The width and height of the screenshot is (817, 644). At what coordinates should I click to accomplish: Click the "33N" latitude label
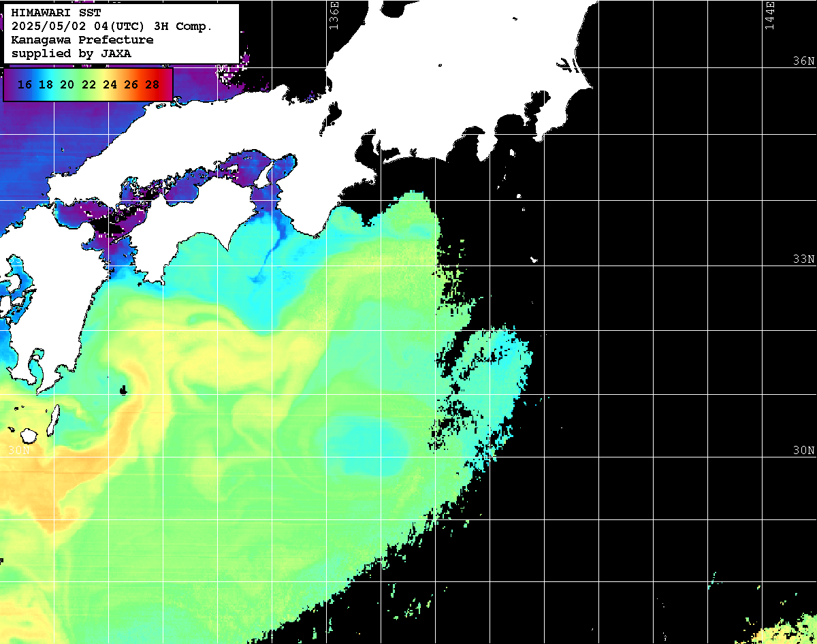(x=804, y=259)
